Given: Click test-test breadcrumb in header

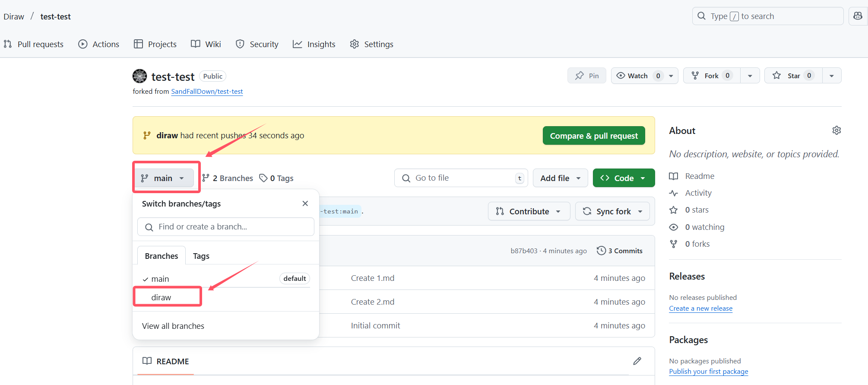Looking at the screenshot, I should point(56,16).
